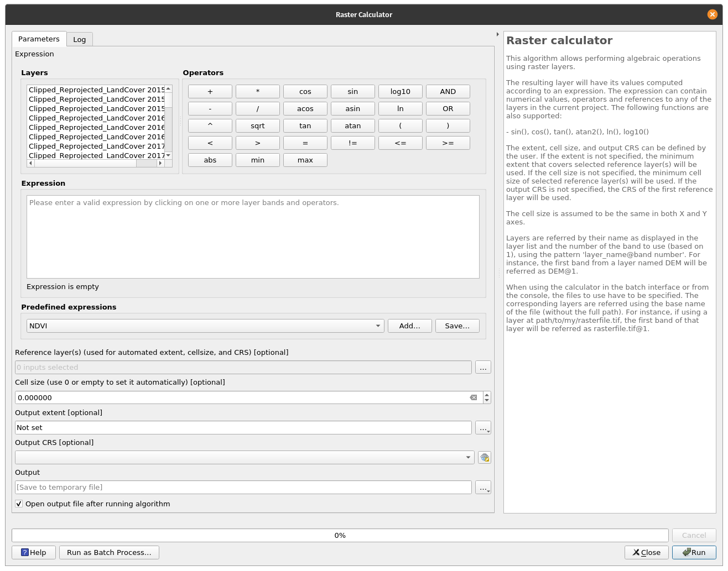This screenshot has height=571, width=728.
Task: Click the layers list scroll-right arrow
Action: tap(160, 163)
